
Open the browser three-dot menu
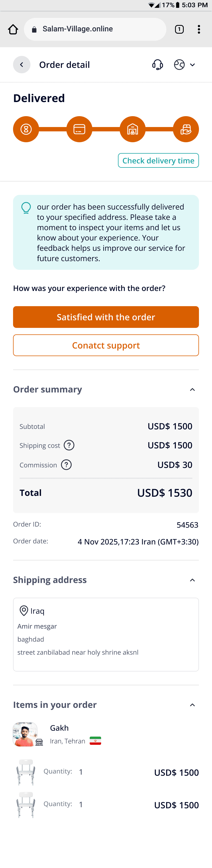click(199, 29)
